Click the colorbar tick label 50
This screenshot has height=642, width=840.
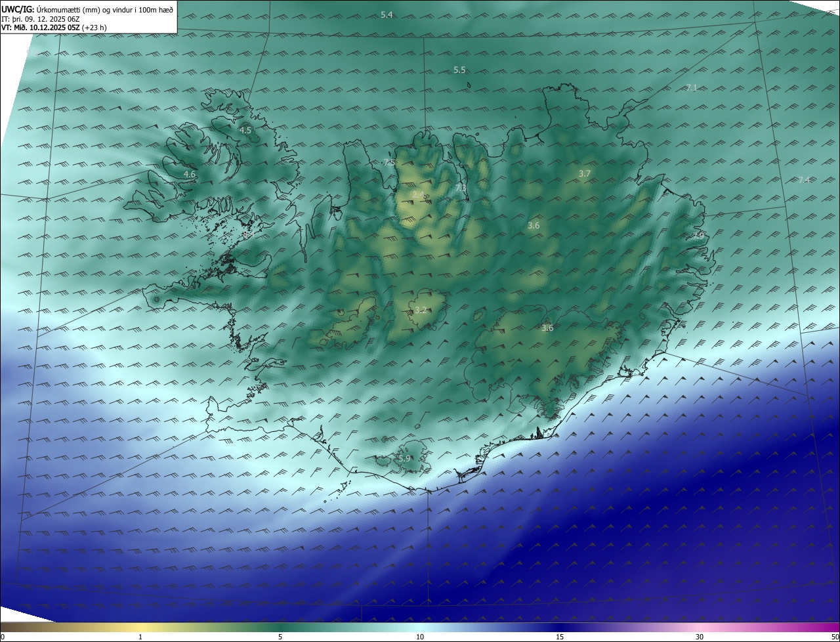point(835,637)
